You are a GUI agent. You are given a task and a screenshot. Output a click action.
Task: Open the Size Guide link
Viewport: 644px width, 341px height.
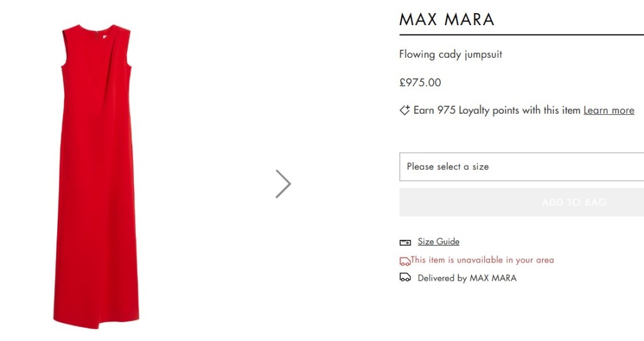click(438, 242)
